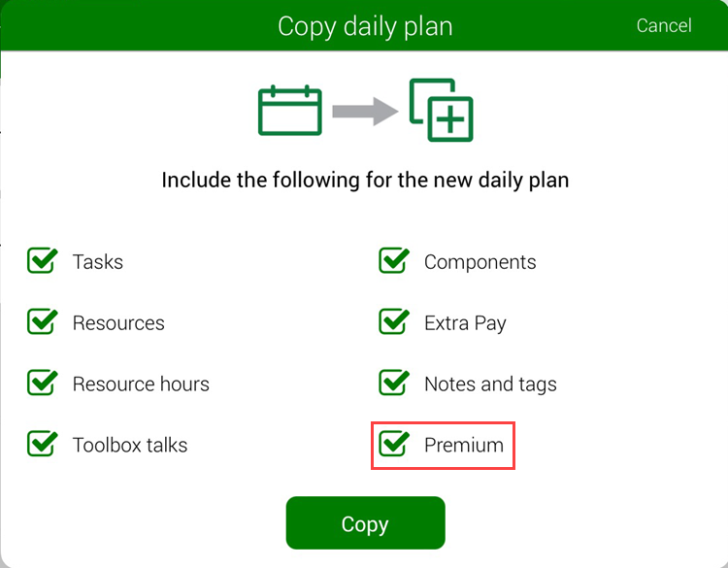Click the Tasks label text

[x=98, y=262]
